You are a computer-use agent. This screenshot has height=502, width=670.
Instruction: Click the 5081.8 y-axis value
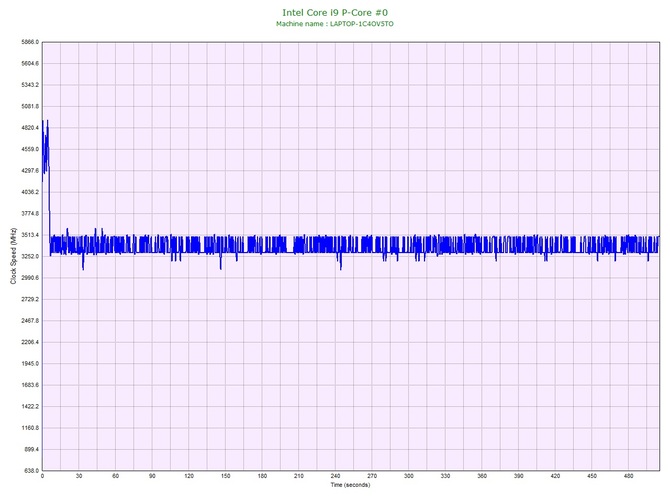(x=30, y=106)
